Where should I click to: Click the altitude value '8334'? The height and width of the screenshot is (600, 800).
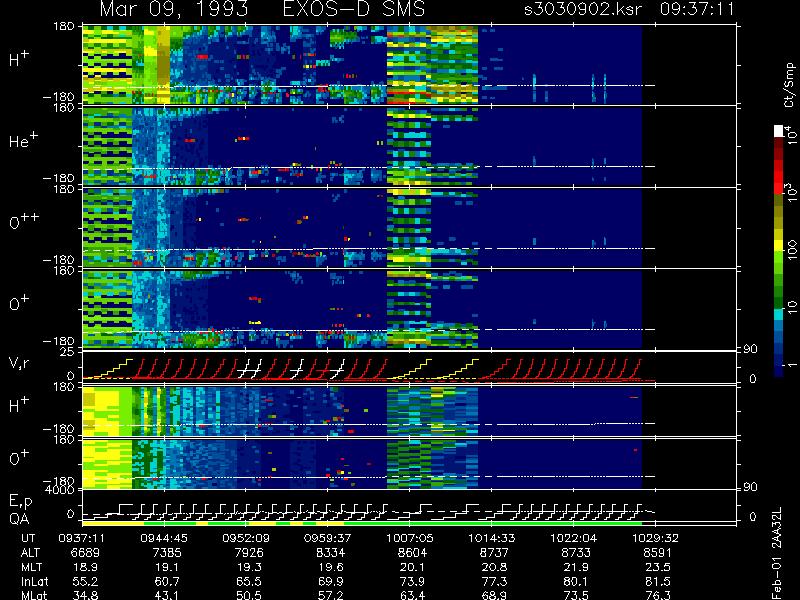pyautogui.click(x=331, y=553)
